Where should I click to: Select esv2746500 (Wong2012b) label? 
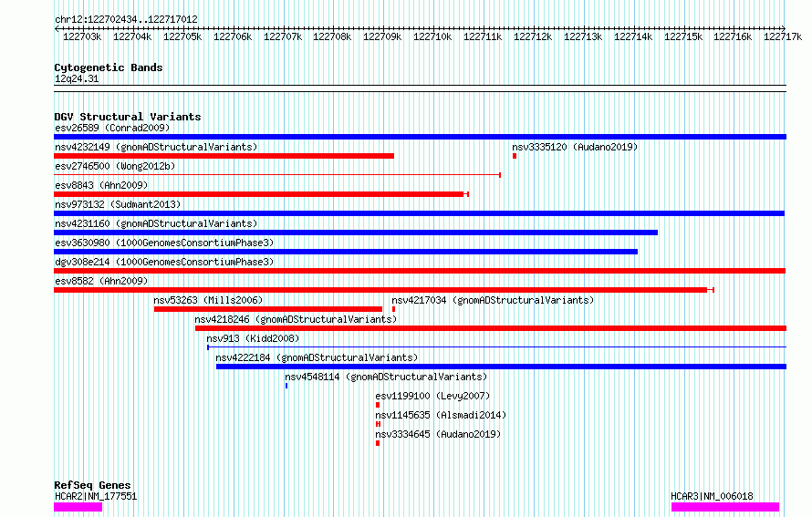(115, 166)
